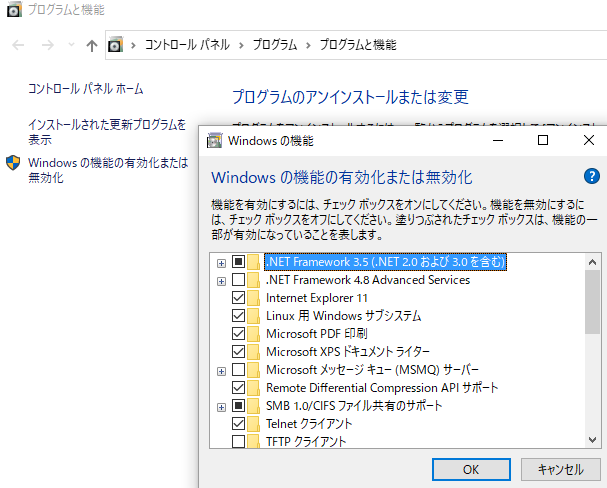The image size is (607, 488).
Task: Toggle SMB 1.0/CIFS ファイル共有のサポート checkbox
Action: coord(238,406)
